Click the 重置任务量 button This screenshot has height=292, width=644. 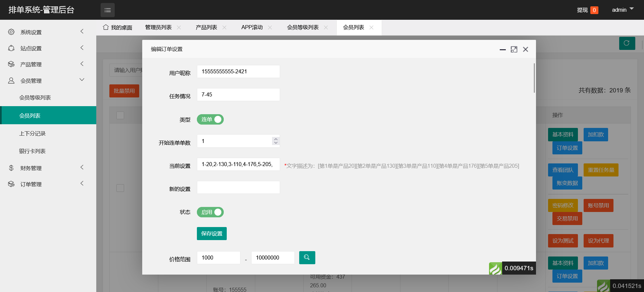coord(601,170)
